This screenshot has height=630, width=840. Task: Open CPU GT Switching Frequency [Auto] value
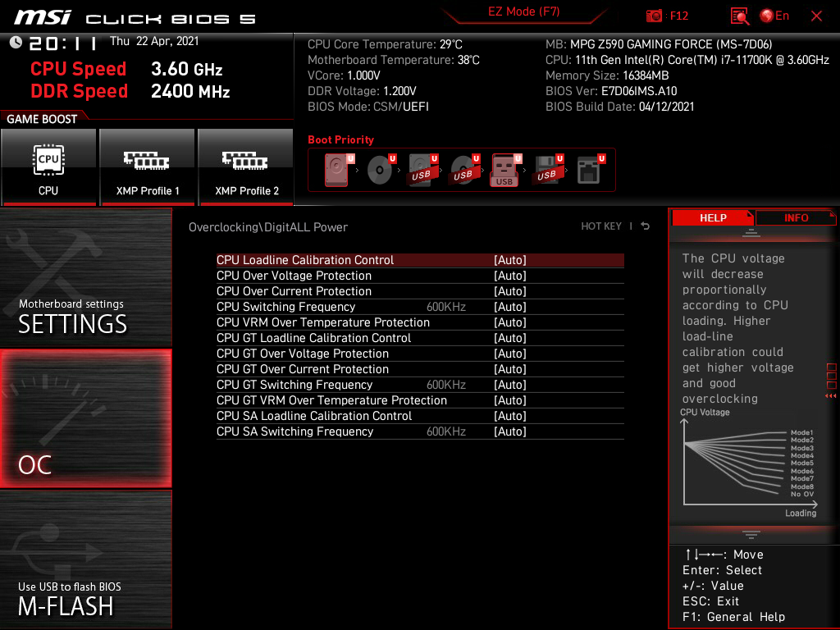coord(510,384)
